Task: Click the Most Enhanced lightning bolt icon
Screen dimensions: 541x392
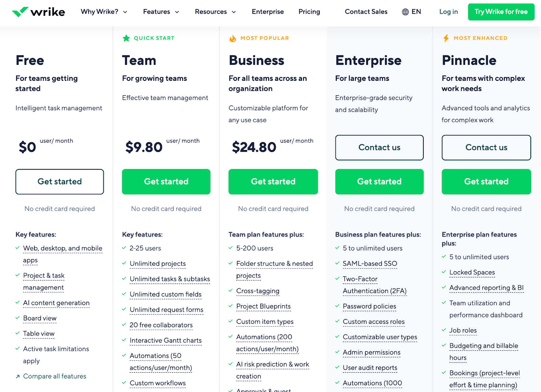Action: (446, 38)
